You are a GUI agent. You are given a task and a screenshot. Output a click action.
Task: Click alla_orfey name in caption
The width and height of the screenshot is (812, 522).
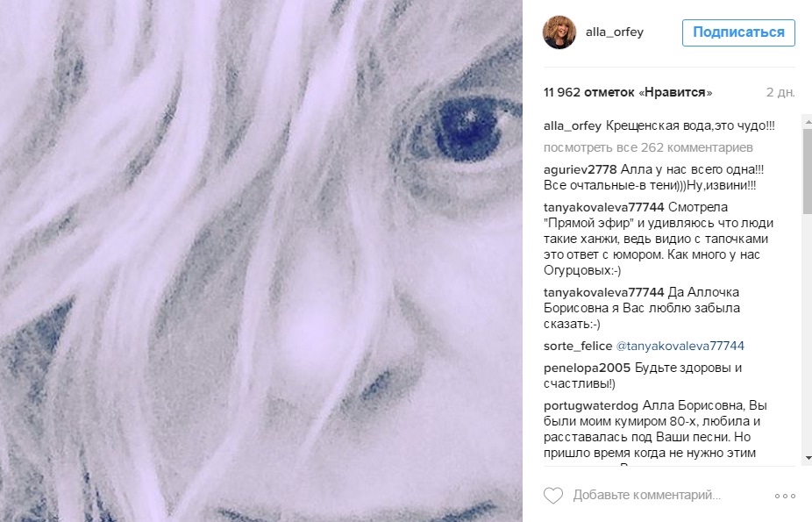tap(573, 125)
